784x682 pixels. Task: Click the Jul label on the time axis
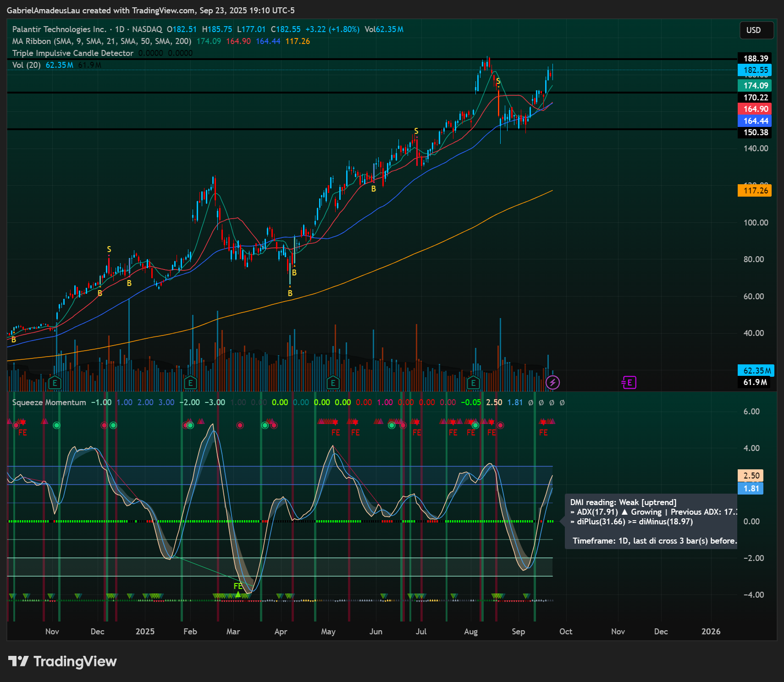pos(421,632)
